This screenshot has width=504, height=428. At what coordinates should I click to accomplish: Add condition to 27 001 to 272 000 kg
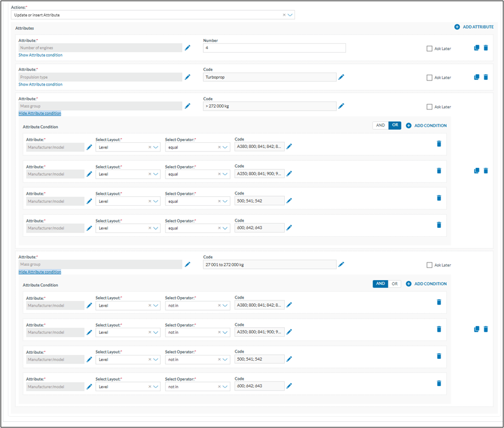click(x=426, y=284)
